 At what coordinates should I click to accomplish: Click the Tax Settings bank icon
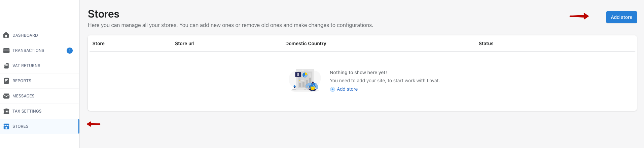[6, 111]
